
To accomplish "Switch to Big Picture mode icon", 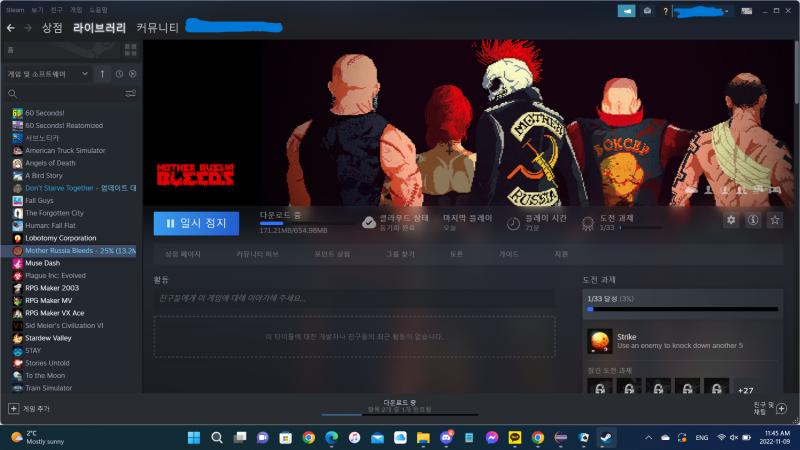I will [x=746, y=11].
